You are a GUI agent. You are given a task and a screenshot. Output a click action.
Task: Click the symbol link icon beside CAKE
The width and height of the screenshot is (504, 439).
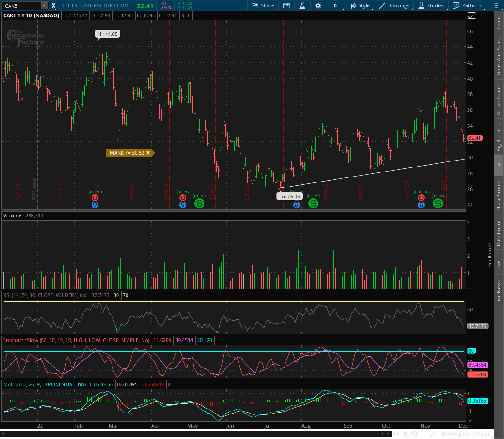point(54,5)
